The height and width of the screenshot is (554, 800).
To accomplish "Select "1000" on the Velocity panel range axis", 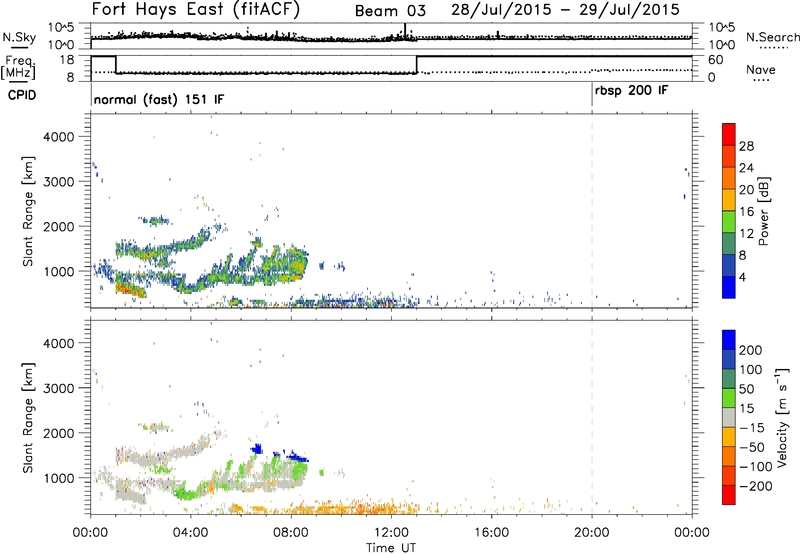I will [58, 478].
